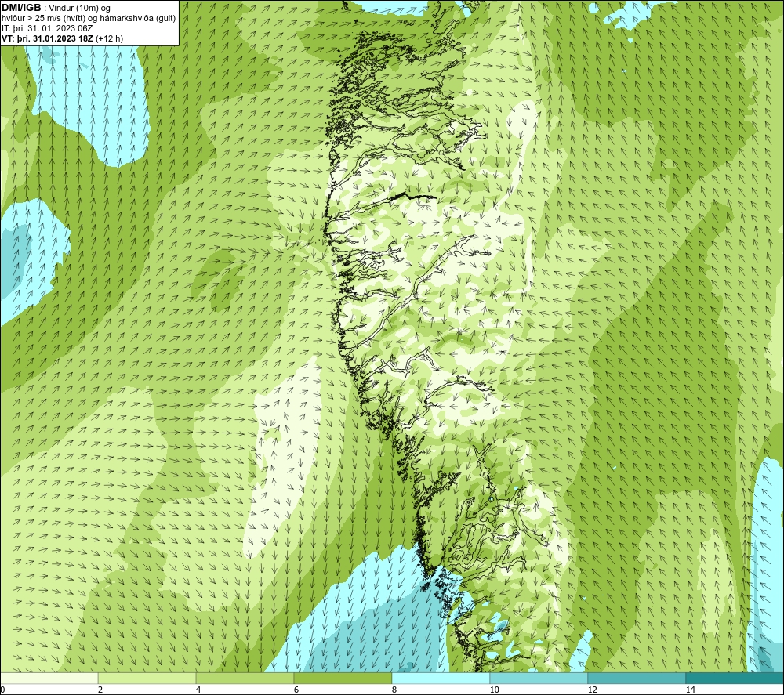Image resolution: width=784 pixels, height=695 pixels.
Task: Click the 12–14 m/s teal legend swatch
Action: [x=637, y=678]
